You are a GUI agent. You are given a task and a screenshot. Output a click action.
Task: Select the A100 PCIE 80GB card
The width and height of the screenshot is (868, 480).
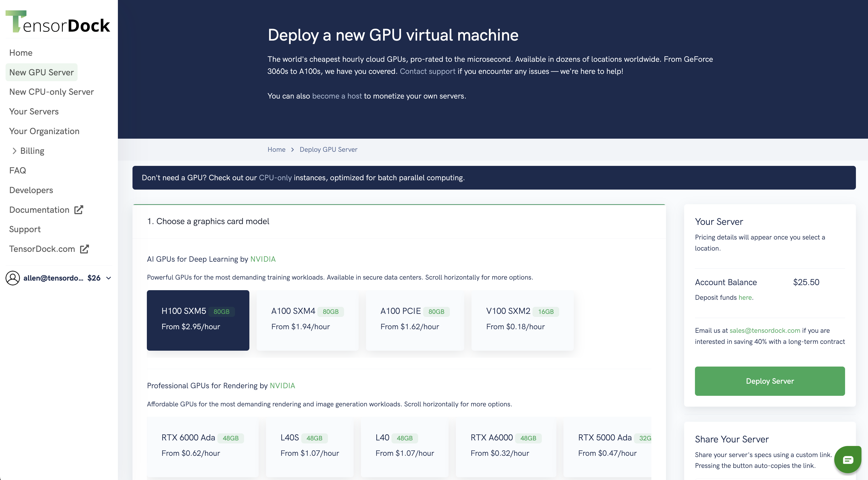(x=415, y=320)
